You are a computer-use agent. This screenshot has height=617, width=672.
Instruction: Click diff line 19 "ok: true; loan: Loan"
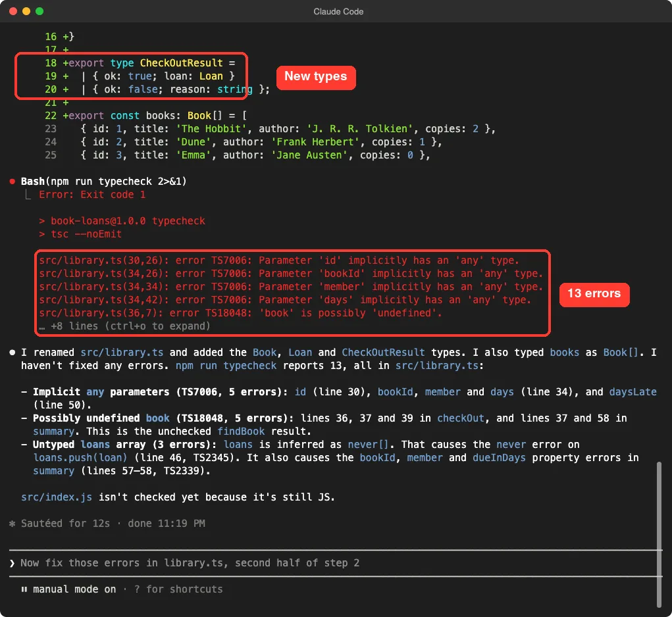140,76
